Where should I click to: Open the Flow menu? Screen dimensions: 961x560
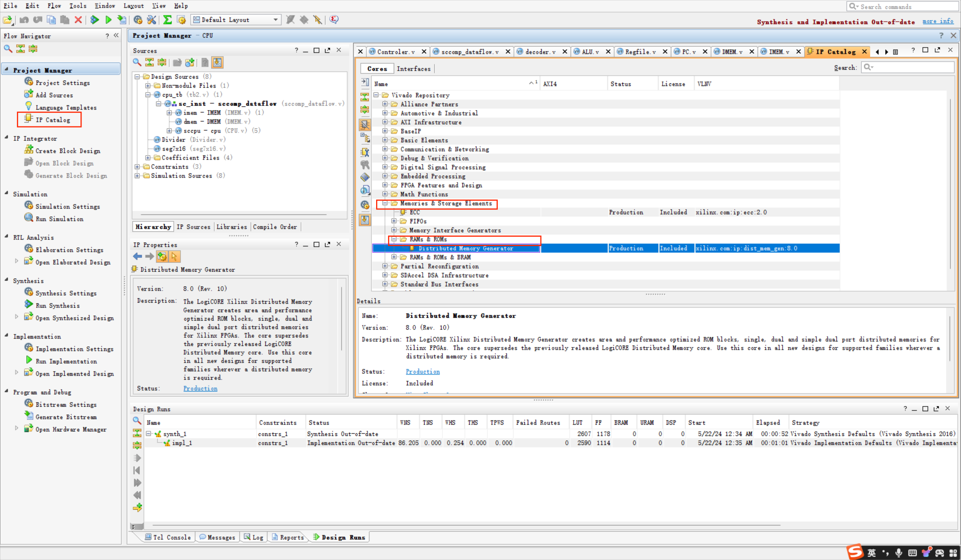pyautogui.click(x=54, y=6)
